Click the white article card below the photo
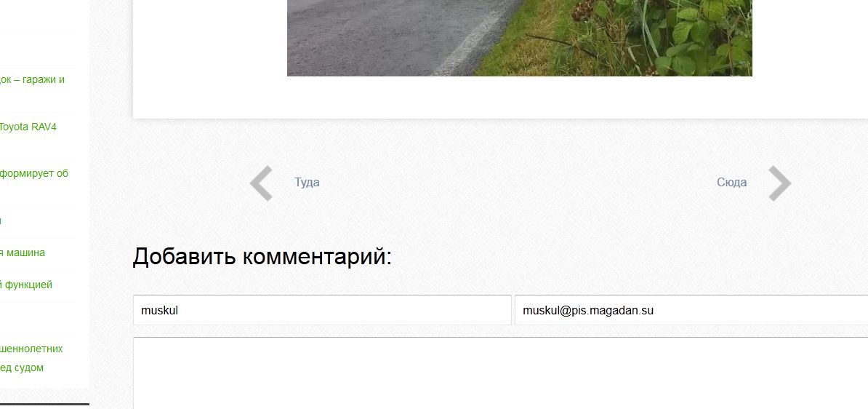This screenshot has width=868, height=409. click(500, 98)
